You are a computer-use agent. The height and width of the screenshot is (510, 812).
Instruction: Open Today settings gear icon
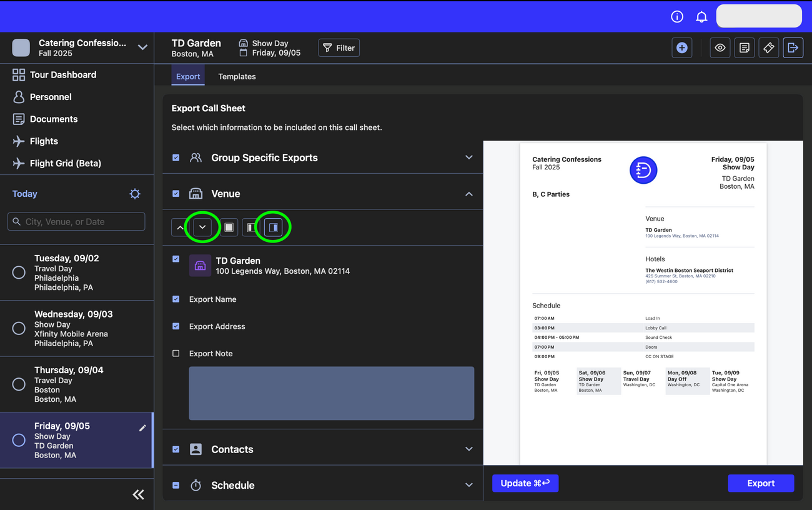135,194
